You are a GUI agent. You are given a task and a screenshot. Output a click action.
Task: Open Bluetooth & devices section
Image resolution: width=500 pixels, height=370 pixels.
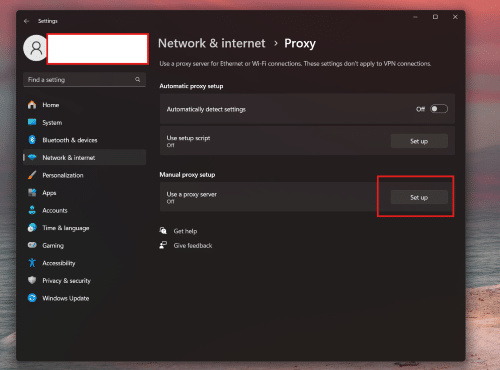coord(84,140)
